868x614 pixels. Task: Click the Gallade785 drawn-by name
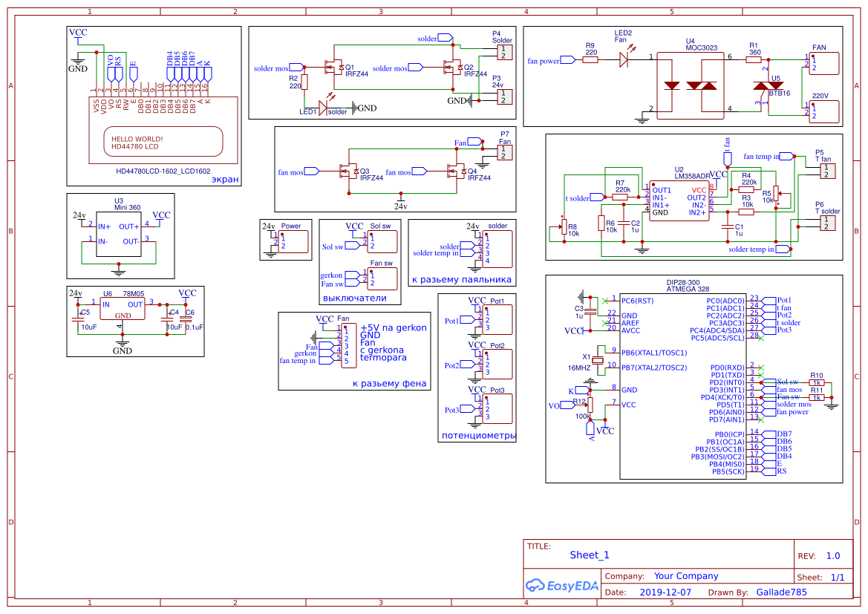click(x=780, y=592)
